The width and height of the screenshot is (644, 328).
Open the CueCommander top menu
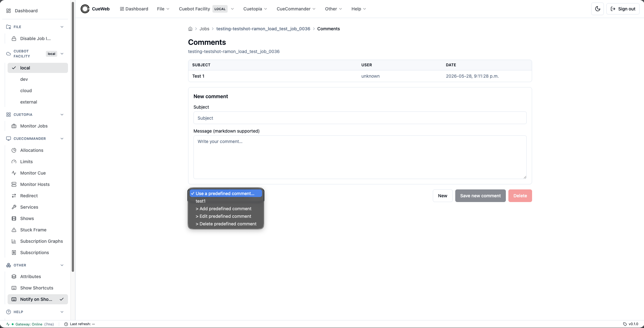pos(296,9)
